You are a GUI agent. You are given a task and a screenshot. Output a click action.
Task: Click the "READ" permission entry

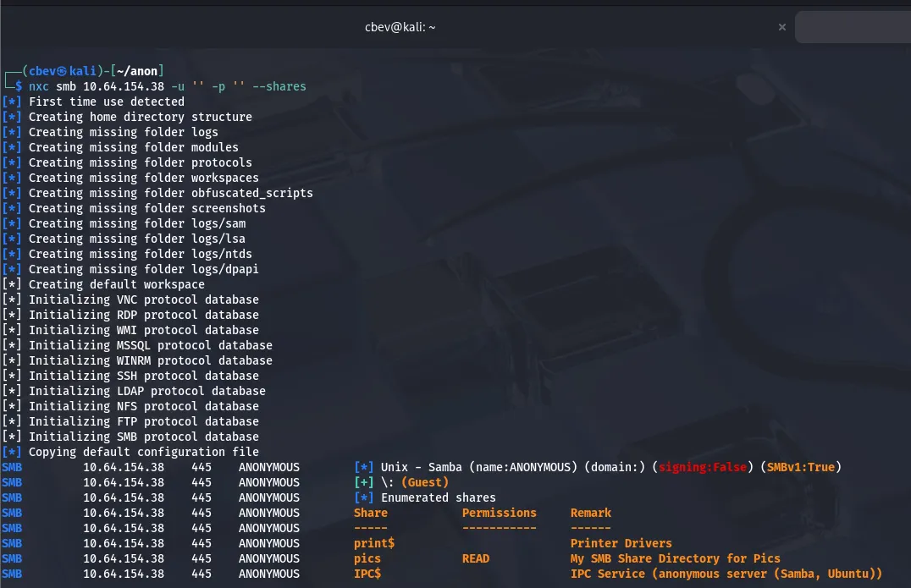coord(476,558)
